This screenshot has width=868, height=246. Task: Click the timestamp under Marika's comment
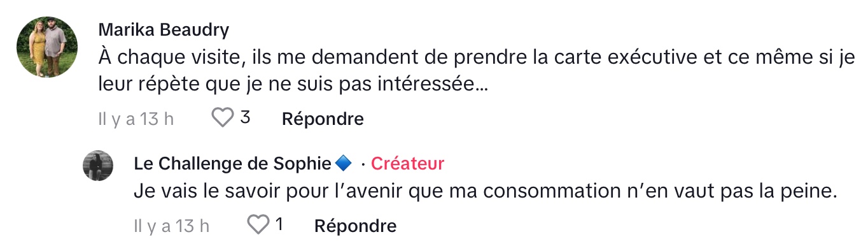point(136,119)
